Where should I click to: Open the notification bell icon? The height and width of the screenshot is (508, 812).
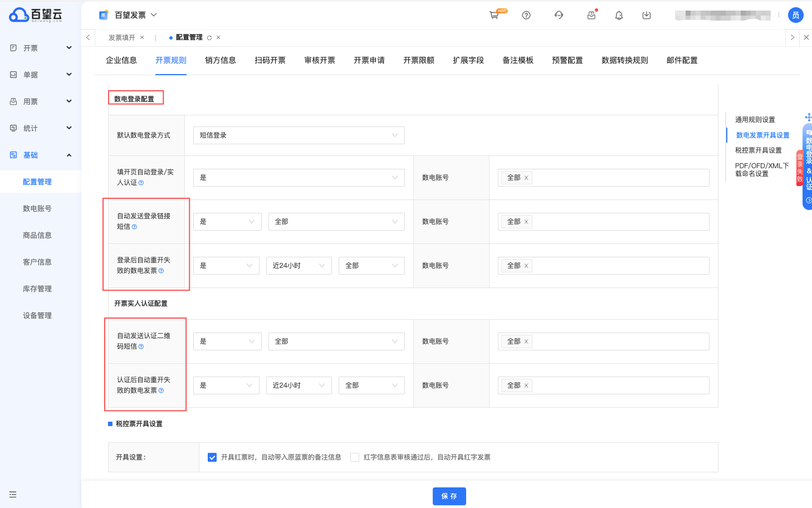tap(619, 16)
